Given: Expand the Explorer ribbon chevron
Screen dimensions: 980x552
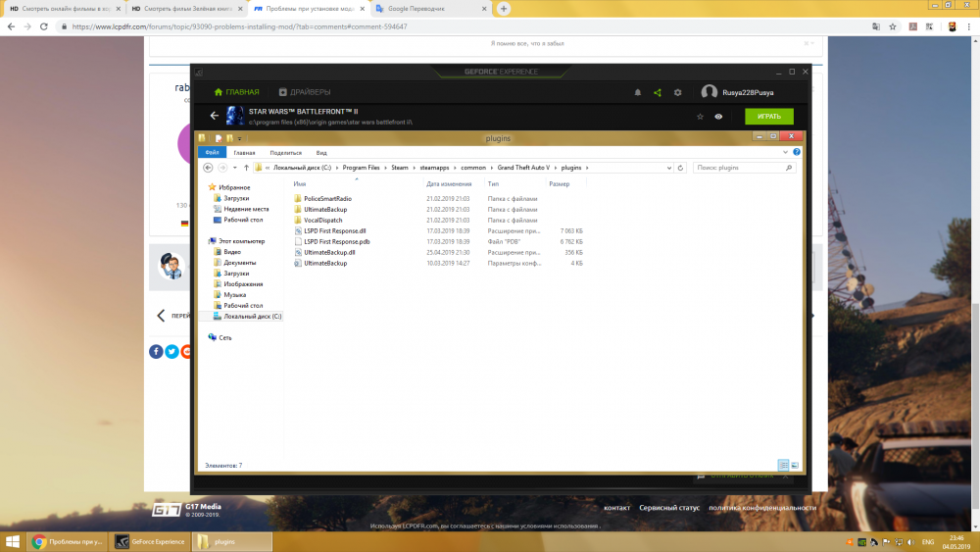Looking at the screenshot, I should (786, 153).
